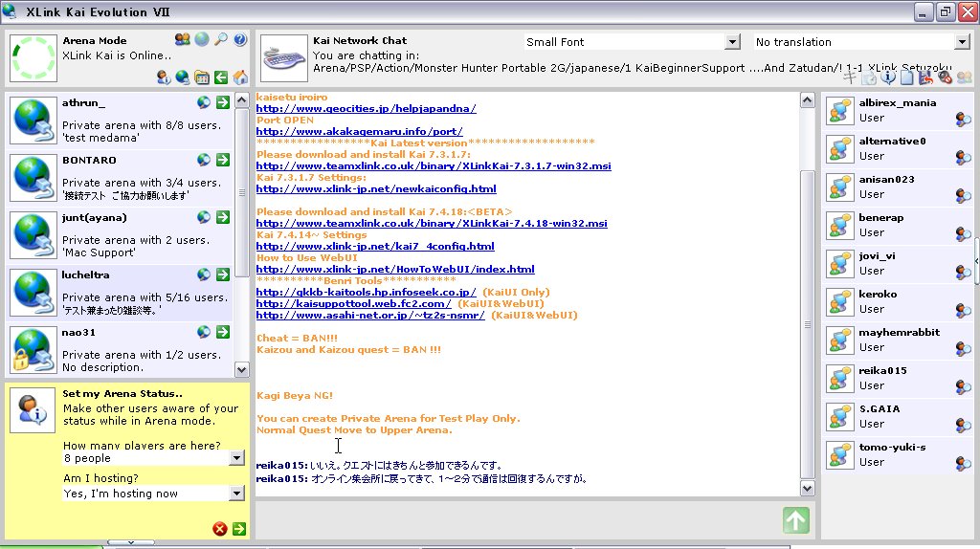Screen dimensions: 980x549
Task: Open the blue question mark help icon
Action: point(240,39)
